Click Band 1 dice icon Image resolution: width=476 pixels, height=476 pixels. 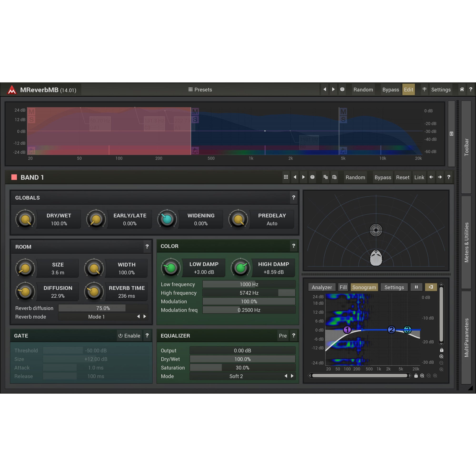pos(312,177)
